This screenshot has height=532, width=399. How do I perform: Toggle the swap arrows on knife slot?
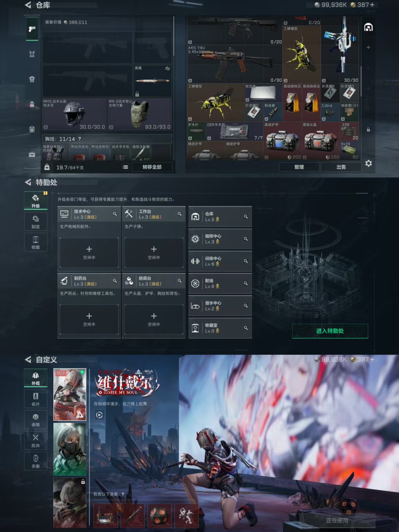point(168,69)
